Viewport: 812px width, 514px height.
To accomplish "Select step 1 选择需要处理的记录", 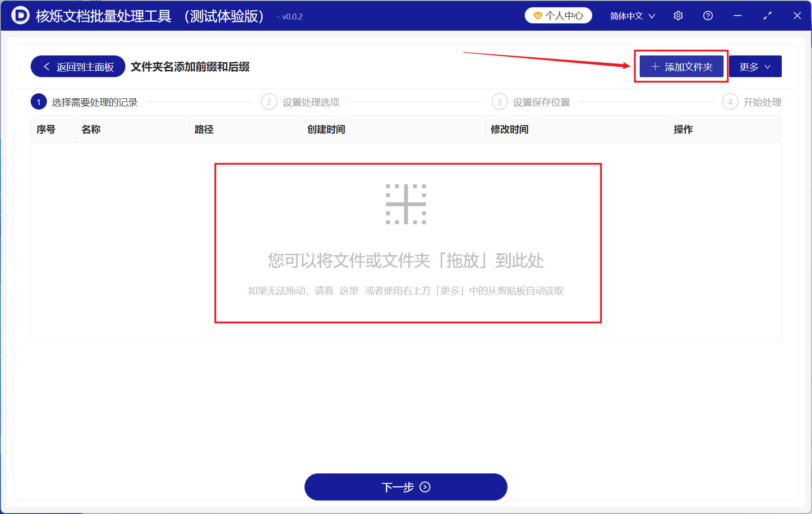I will pos(84,102).
